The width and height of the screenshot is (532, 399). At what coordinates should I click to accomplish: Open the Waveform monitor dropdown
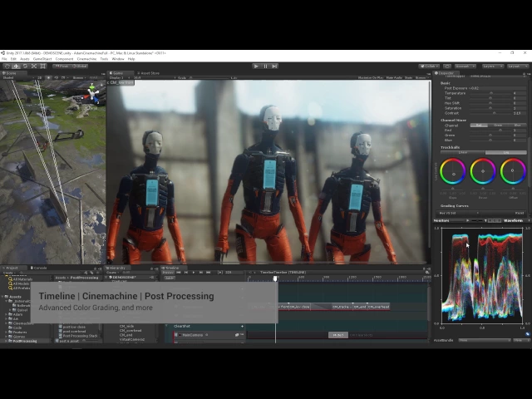point(515,221)
